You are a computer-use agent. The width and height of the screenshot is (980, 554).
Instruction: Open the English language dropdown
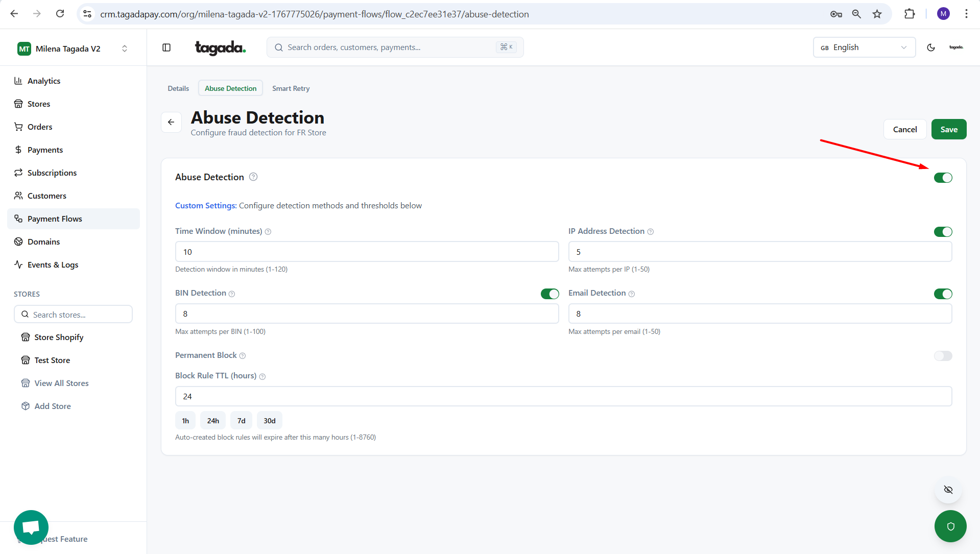pyautogui.click(x=864, y=47)
